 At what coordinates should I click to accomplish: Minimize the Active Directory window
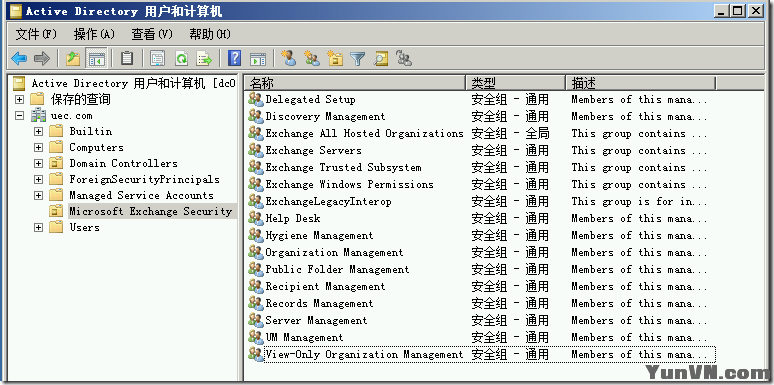click(x=722, y=10)
